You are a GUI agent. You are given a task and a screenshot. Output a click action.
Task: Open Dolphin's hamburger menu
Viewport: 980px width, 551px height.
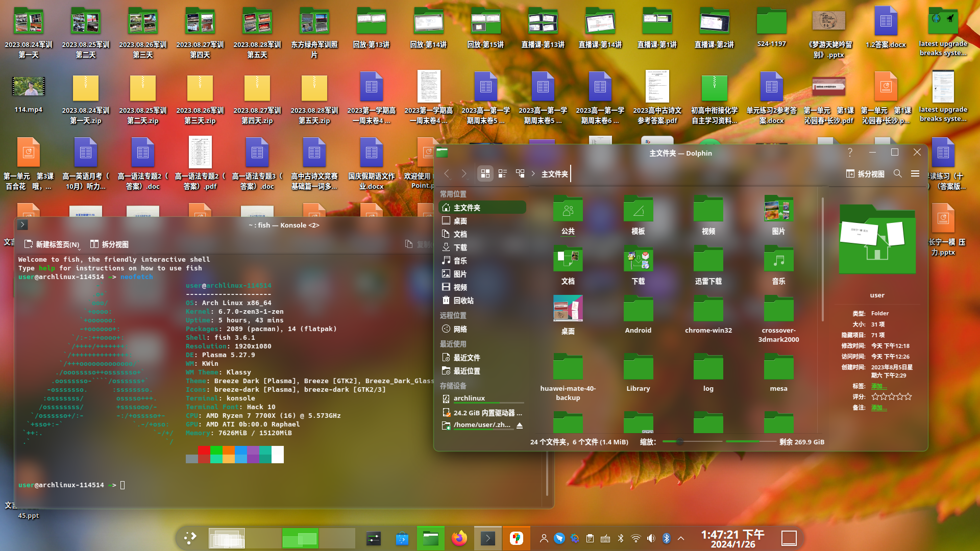click(915, 174)
